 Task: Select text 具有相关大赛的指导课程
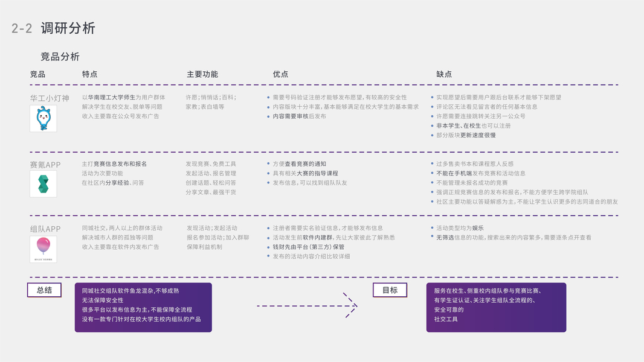[x=306, y=173]
